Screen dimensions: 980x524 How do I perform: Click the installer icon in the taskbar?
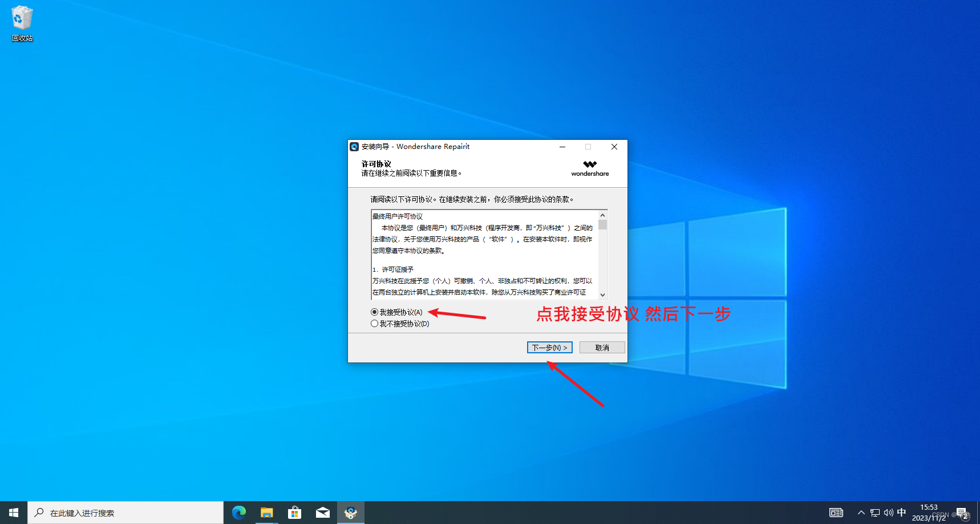tap(350, 513)
